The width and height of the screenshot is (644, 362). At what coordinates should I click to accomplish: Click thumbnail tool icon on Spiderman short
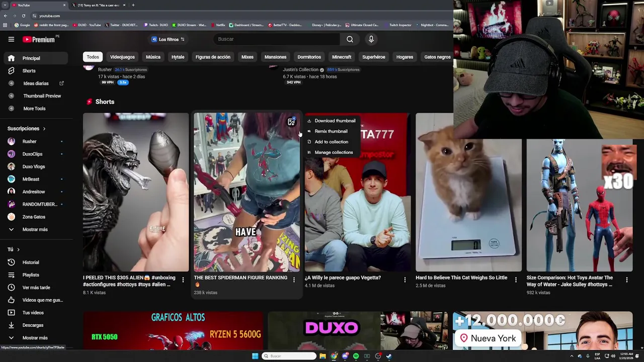pos(291,122)
